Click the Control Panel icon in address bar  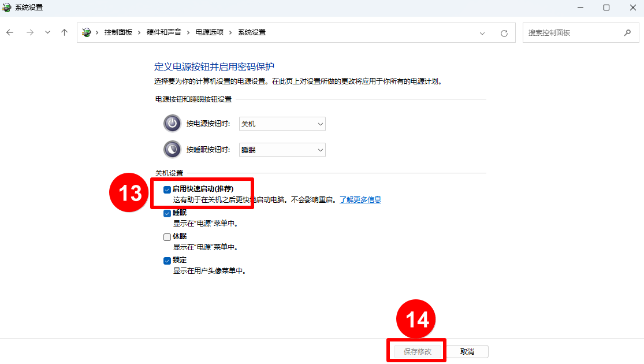[85, 32]
